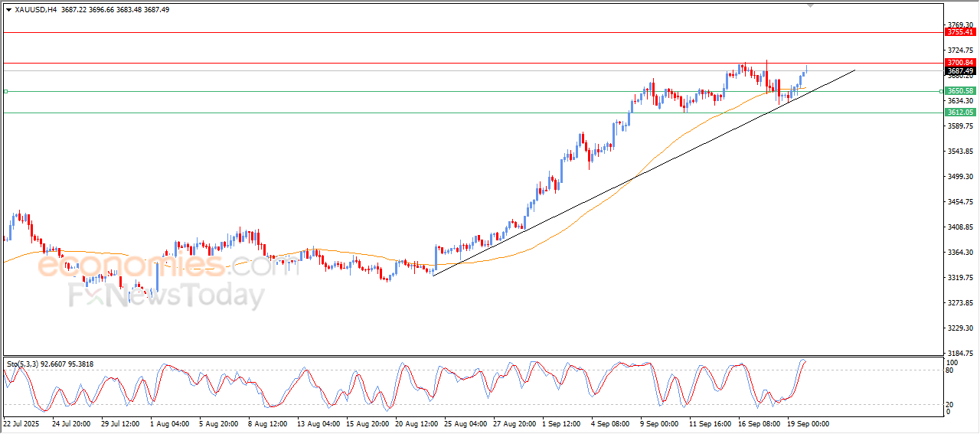Select the red 3755.41 price label
980x434 pixels.
coord(960,32)
